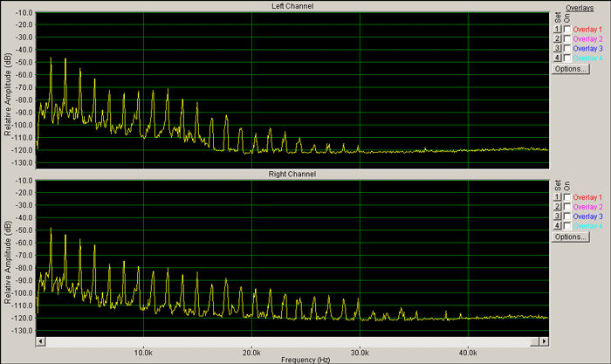Click the 20.0k frequency axis label
This screenshot has width=611, height=364.
point(251,353)
